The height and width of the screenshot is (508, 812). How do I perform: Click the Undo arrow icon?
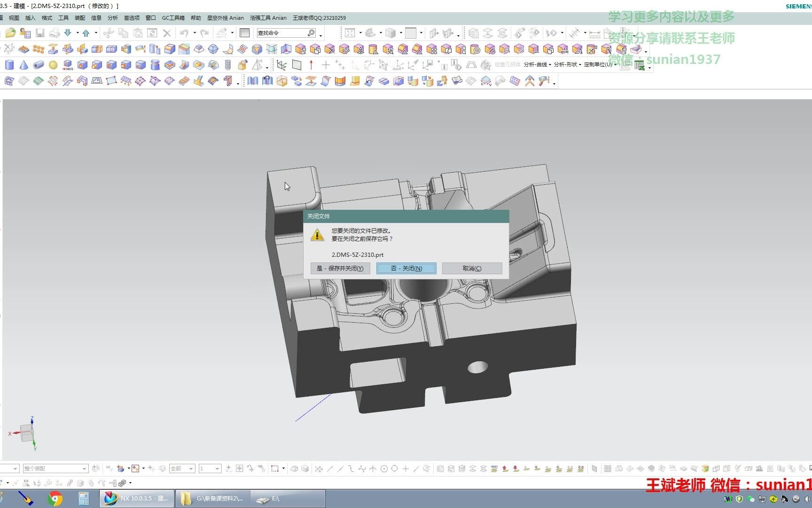[184, 32]
